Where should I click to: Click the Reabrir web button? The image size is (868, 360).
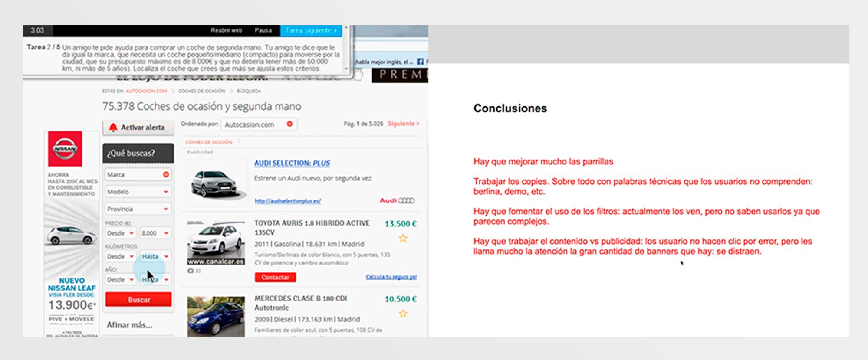[226, 30]
